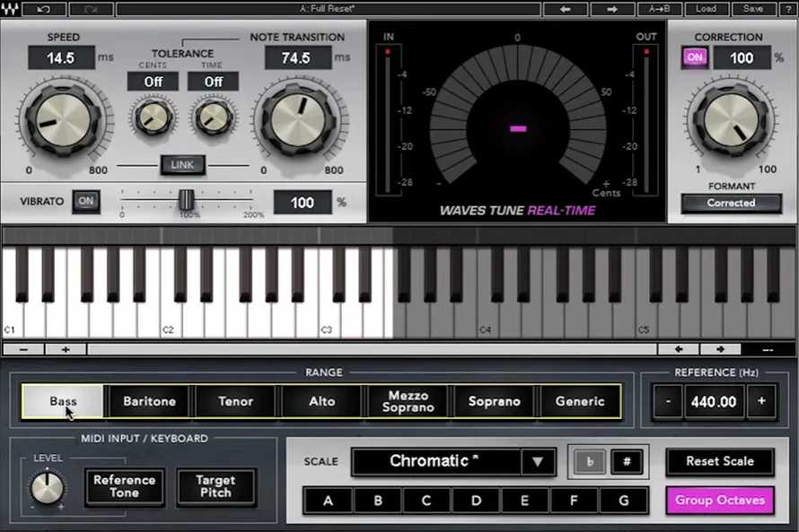Click the Correction knob
Viewport: 799px width, 532px height.
click(x=732, y=120)
